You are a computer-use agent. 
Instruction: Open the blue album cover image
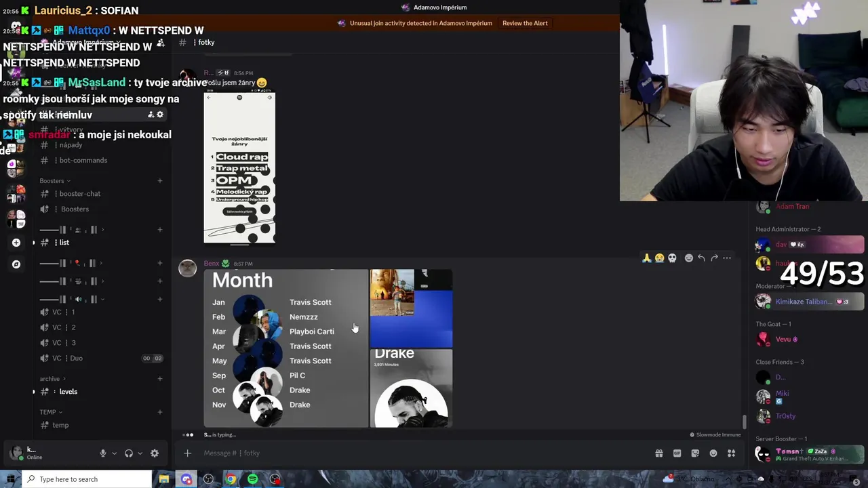pos(411,309)
